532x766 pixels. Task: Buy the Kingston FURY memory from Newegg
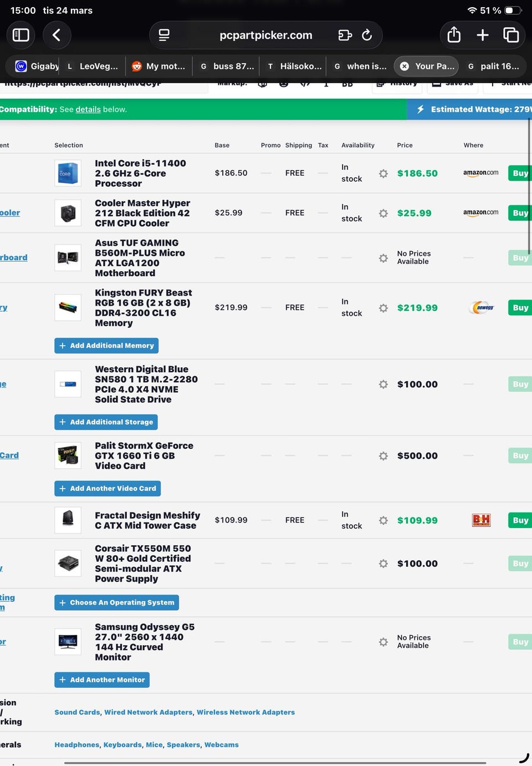(520, 308)
